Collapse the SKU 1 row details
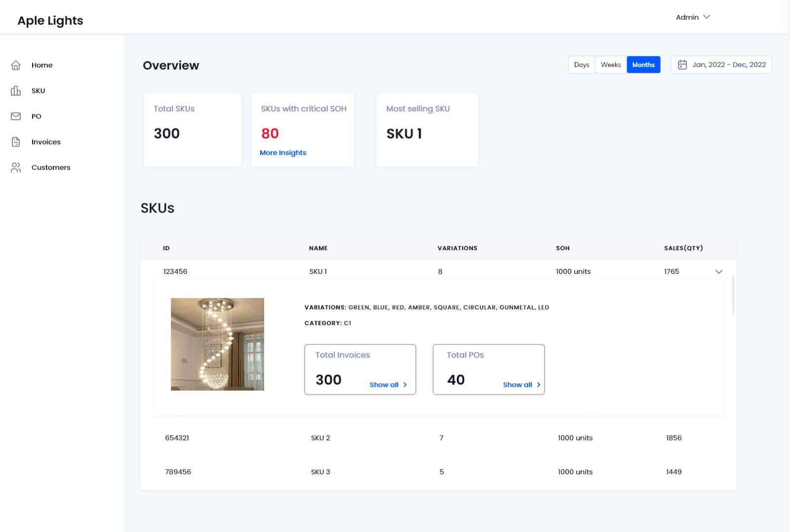The height and width of the screenshot is (532, 790). point(718,272)
